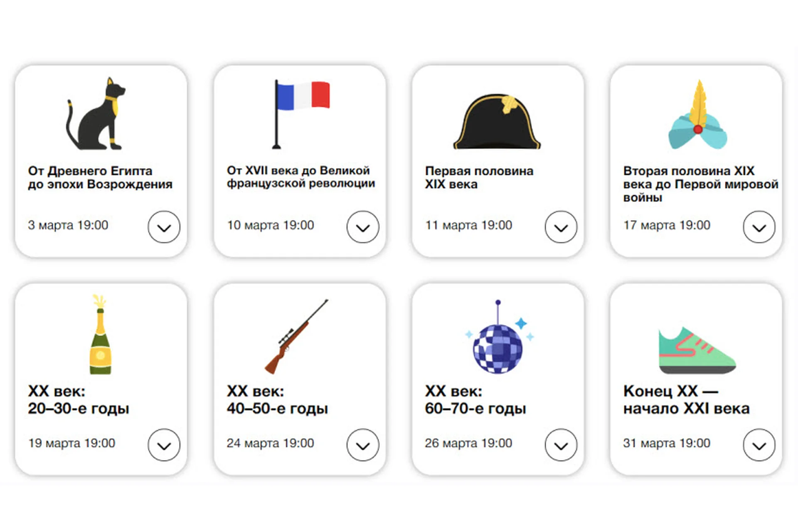Click the green sneaker icon

tap(697, 350)
